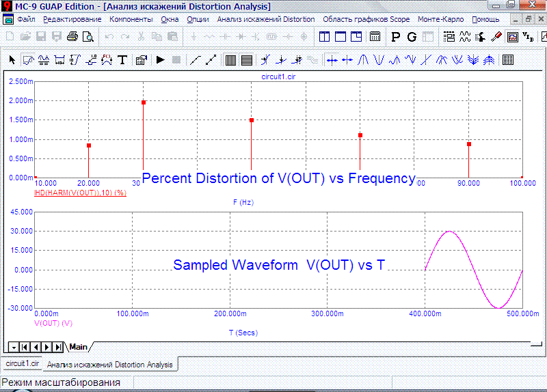547x392 pixels.
Task: Go to the next page arrow button
Action: point(46,347)
